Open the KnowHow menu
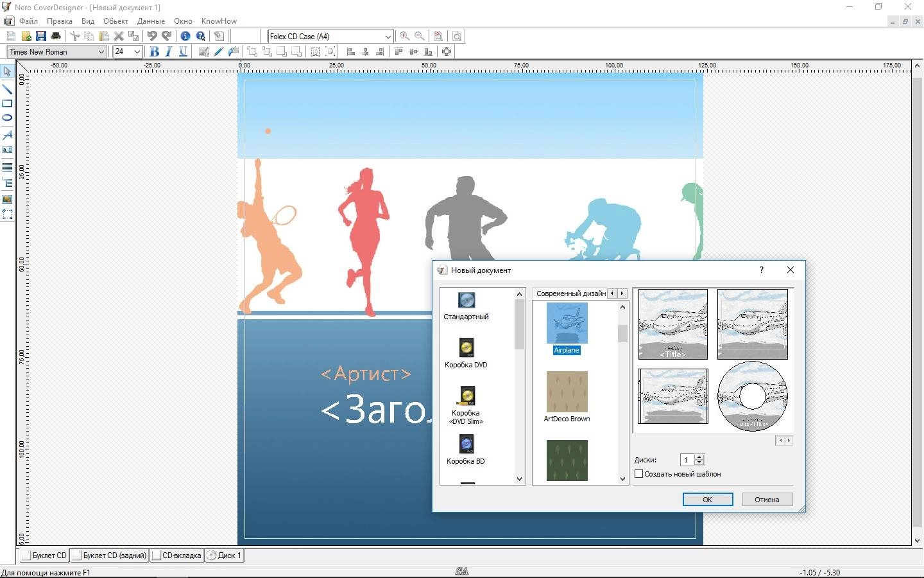The image size is (924, 578). [219, 21]
